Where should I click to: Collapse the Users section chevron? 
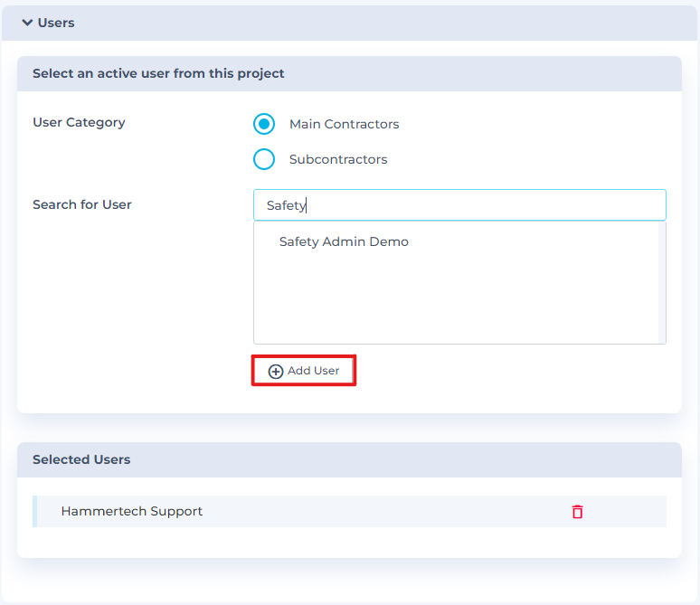pos(26,23)
